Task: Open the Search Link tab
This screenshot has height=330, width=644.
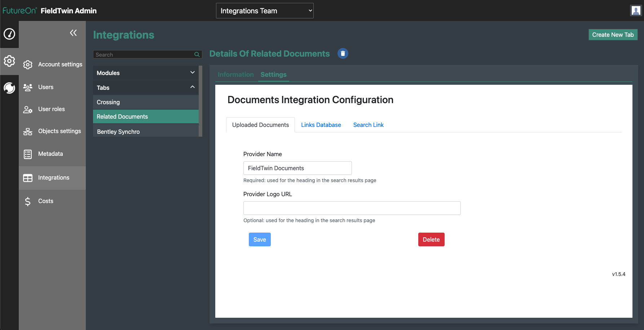Action: coord(368,125)
